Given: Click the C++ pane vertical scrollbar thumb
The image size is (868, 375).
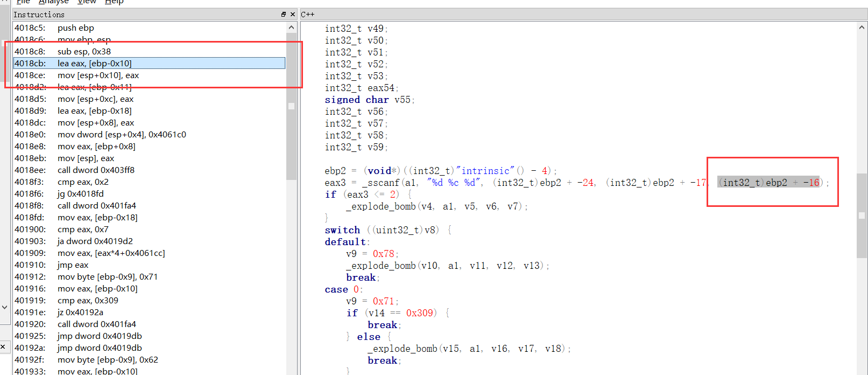Looking at the screenshot, I should pyautogui.click(x=862, y=216).
